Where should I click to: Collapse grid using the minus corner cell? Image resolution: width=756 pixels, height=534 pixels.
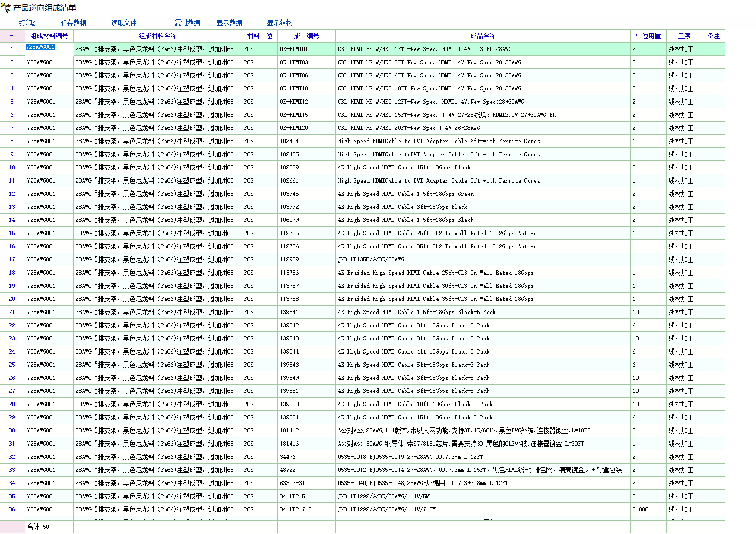pyautogui.click(x=12, y=36)
